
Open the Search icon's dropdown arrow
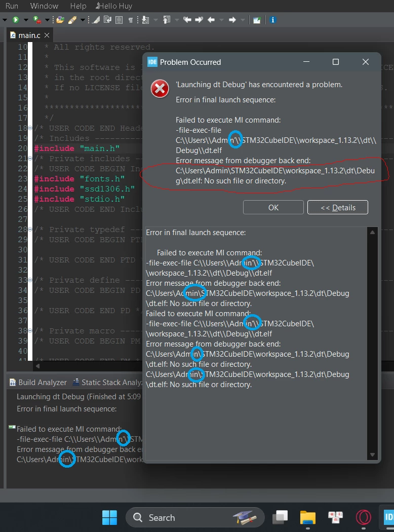click(83, 20)
